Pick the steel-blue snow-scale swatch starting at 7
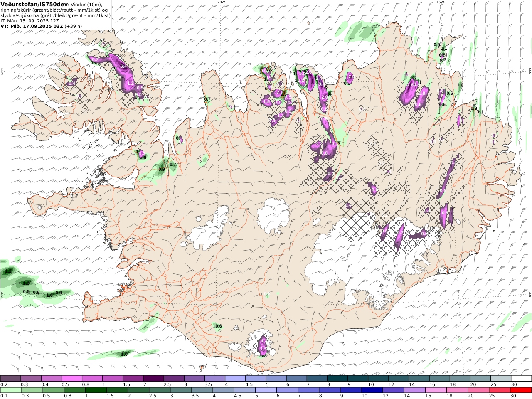The height and width of the screenshot is (399, 532). (x=317, y=378)
